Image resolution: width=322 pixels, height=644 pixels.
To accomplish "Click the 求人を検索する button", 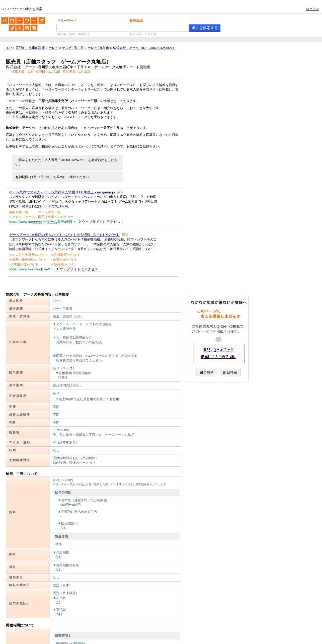I will pos(205,28).
